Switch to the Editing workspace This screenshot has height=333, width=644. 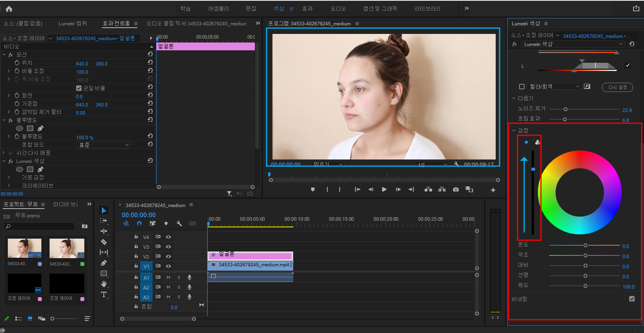(251, 9)
